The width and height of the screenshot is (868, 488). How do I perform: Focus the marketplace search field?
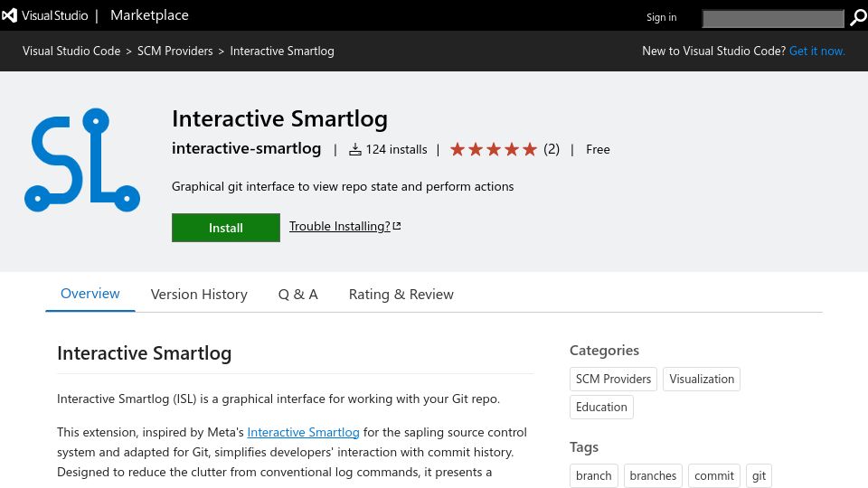(773, 18)
